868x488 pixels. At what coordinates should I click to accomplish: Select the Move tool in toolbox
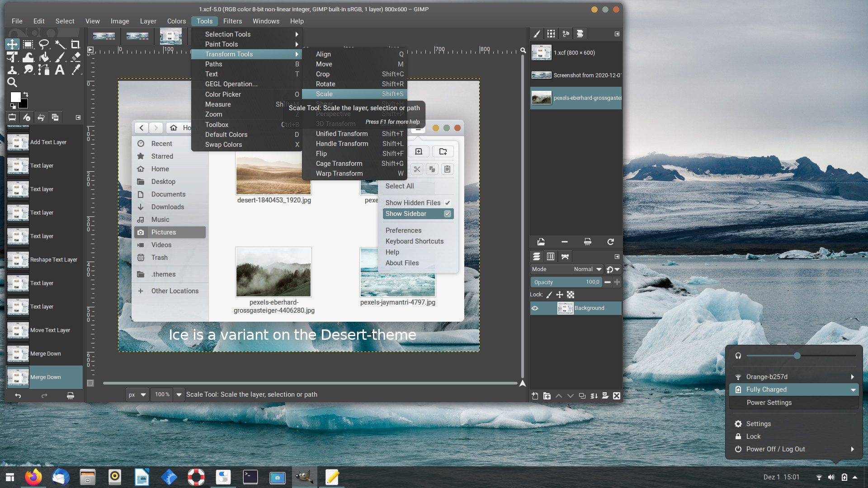tap(12, 44)
